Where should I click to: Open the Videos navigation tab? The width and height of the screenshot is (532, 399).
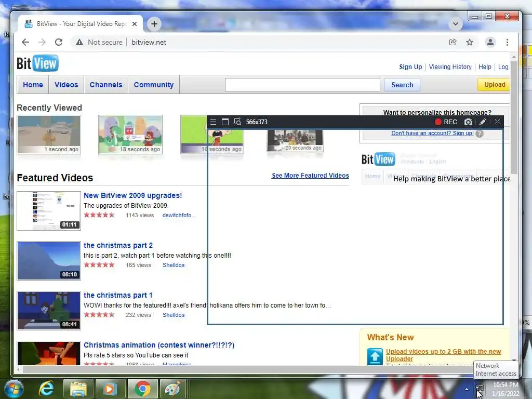(66, 85)
